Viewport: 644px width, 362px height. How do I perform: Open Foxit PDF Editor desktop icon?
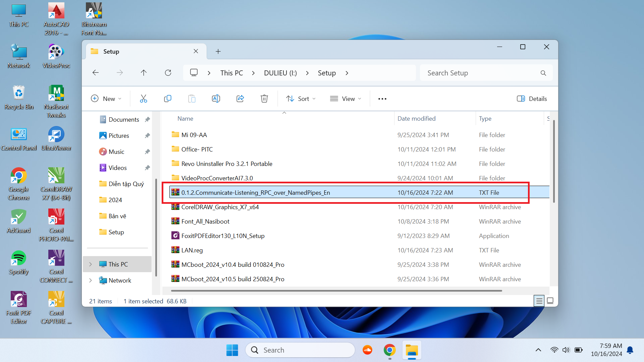click(x=19, y=308)
